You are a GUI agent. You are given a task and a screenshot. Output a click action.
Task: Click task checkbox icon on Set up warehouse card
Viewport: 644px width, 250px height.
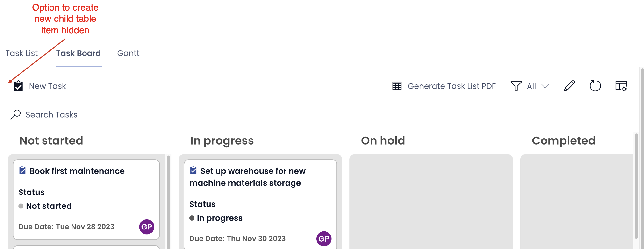tap(193, 171)
